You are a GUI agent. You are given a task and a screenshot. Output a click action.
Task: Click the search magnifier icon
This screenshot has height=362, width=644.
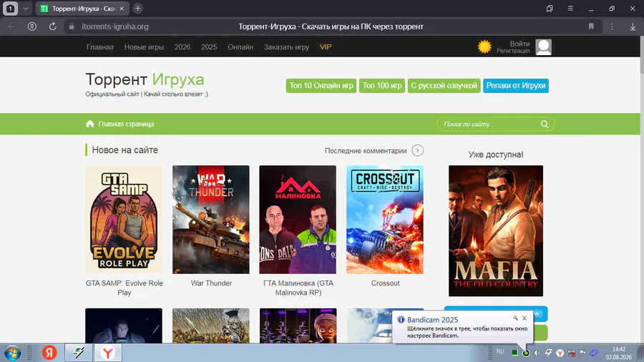(x=545, y=124)
